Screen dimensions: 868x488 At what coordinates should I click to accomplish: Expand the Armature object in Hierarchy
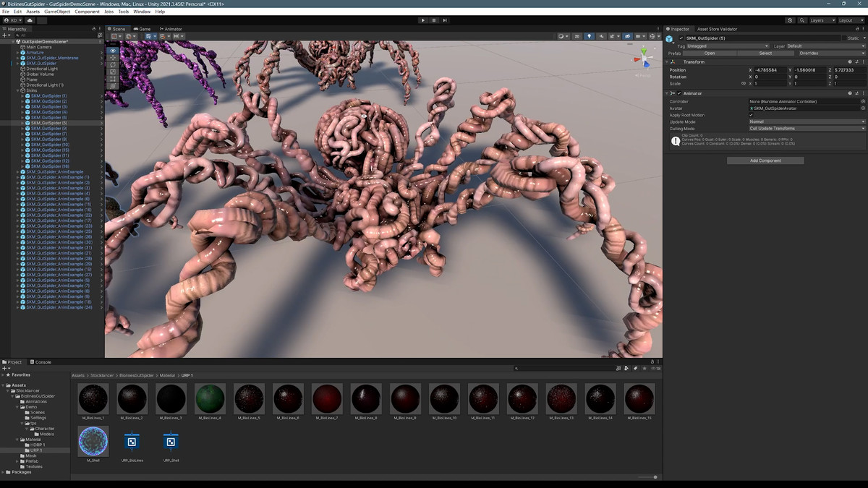17,53
